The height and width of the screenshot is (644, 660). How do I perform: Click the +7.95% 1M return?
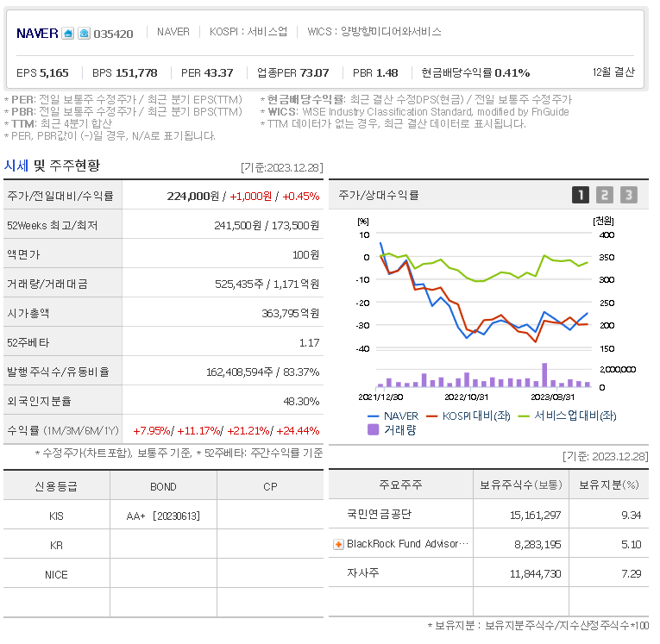pyautogui.click(x=152, y=431)
